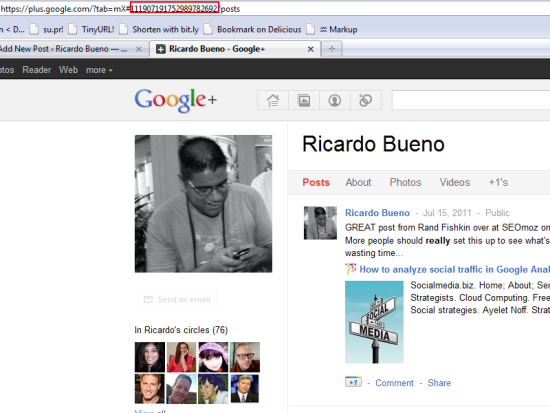This screenshot has height=413, width=550.
Task: Click the woman in red circle photo
Action: pos(181,357)
